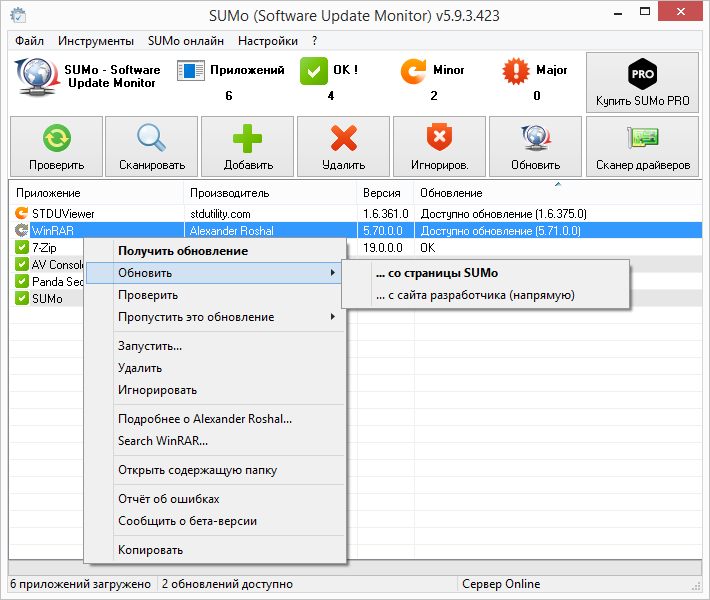
Task: Click the Сервер Online status entry
Action: tap(501, 584)
